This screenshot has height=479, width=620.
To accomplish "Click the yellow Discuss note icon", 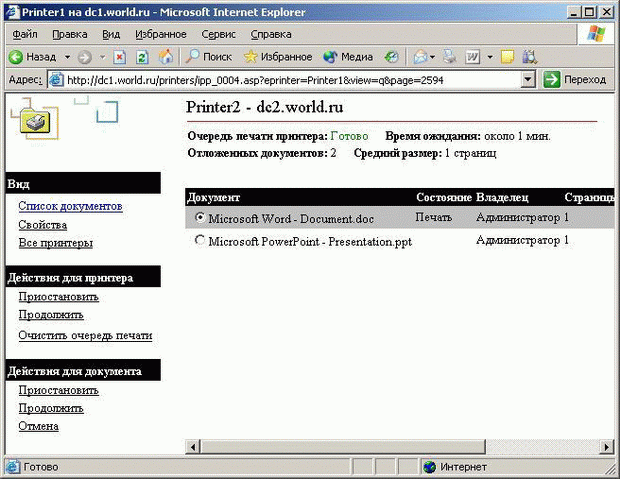I will 507,57.
